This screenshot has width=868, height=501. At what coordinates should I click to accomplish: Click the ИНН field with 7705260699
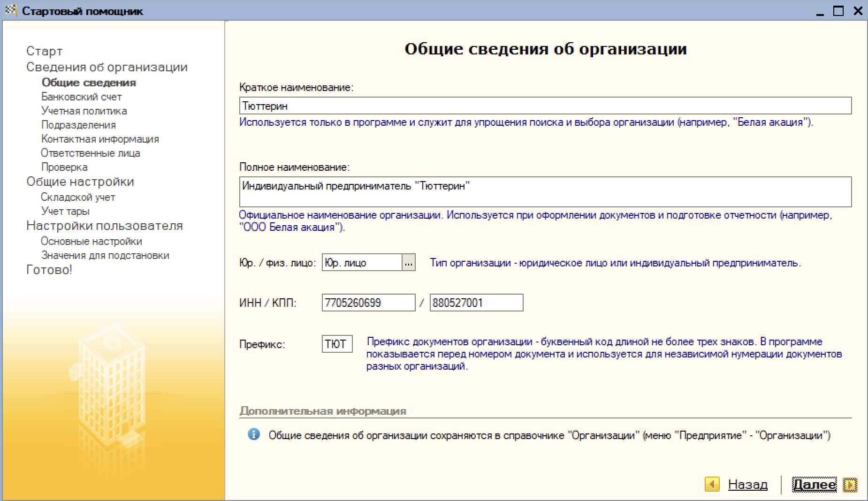point(369,303)
